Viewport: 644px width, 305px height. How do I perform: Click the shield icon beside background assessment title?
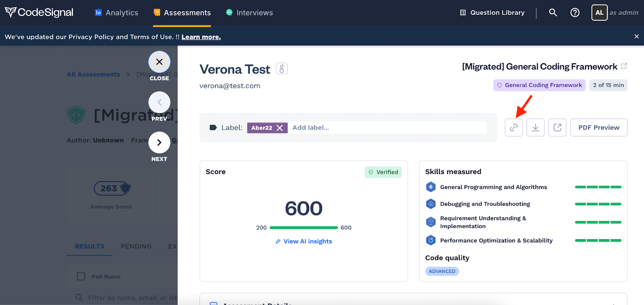(76, 115)
